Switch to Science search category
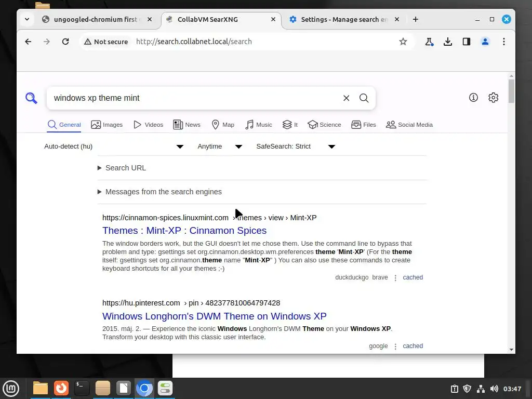Image resolution: width=532 pixels, height=399 pixels. (324, 125)
